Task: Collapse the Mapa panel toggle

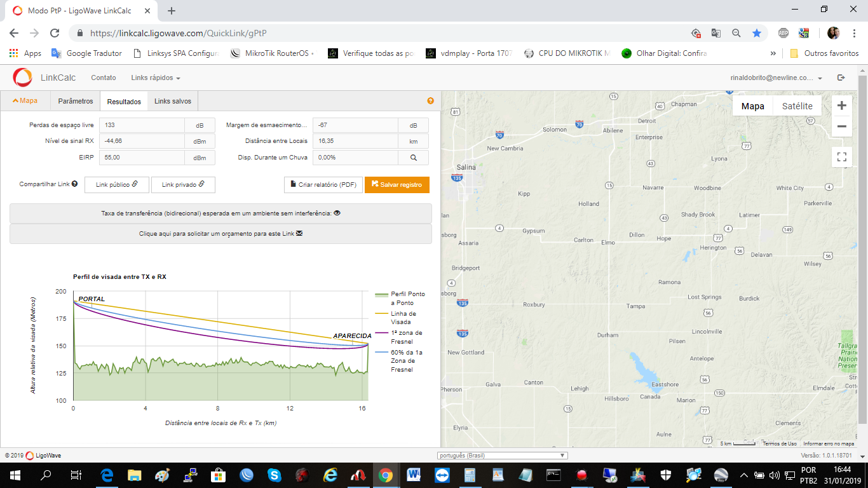Action: pyautogui.click(x=25, y=100)
